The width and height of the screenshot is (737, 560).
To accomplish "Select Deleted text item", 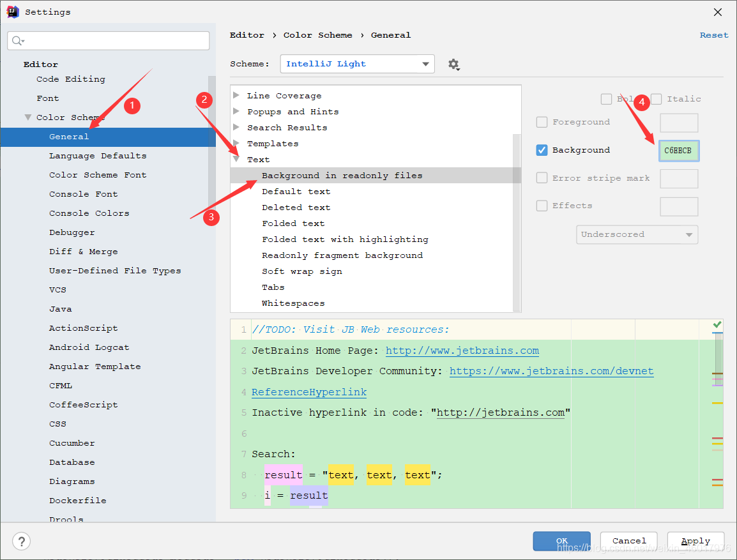I will pos(296,208).
